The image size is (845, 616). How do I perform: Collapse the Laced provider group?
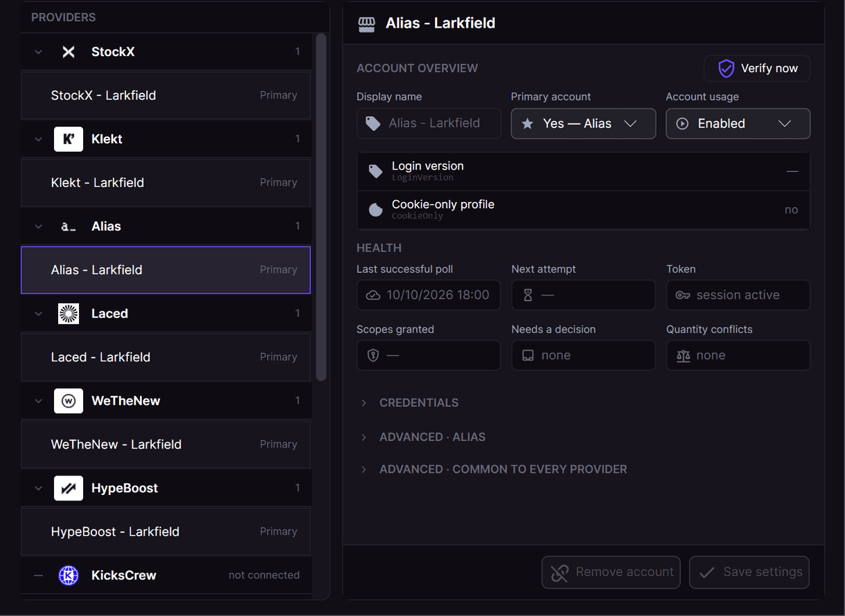pos(39,314)
